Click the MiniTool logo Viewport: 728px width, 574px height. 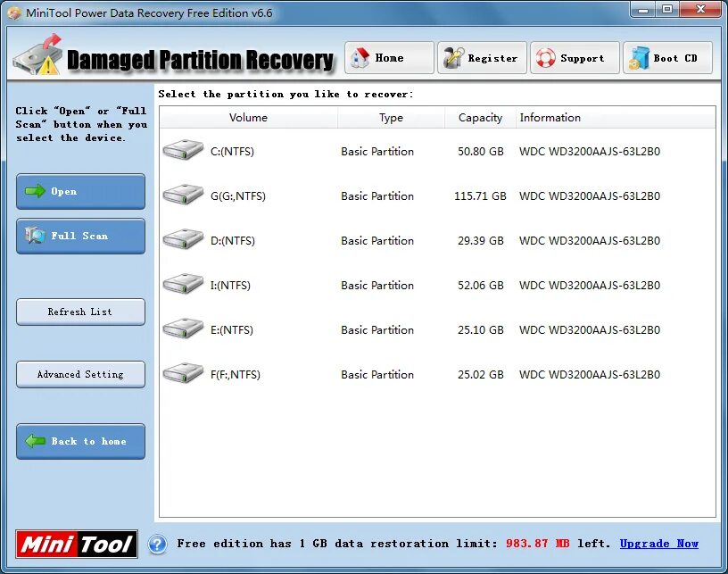77,544
